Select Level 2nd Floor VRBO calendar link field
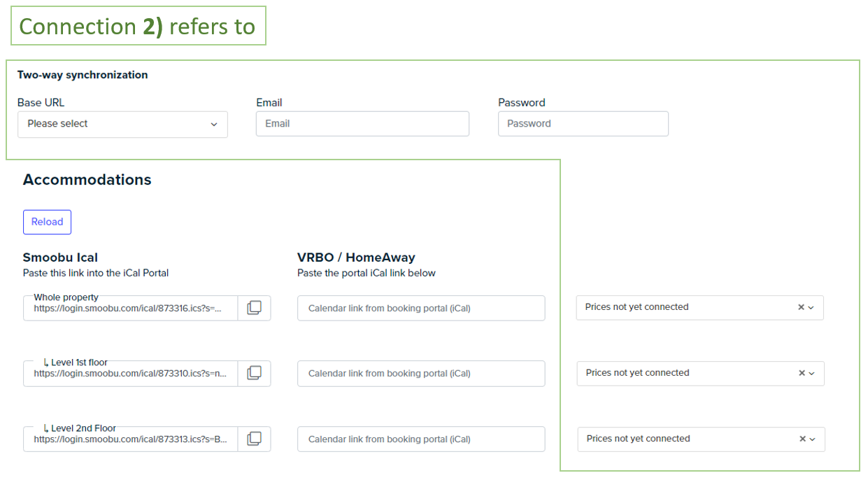 (421, 439)
